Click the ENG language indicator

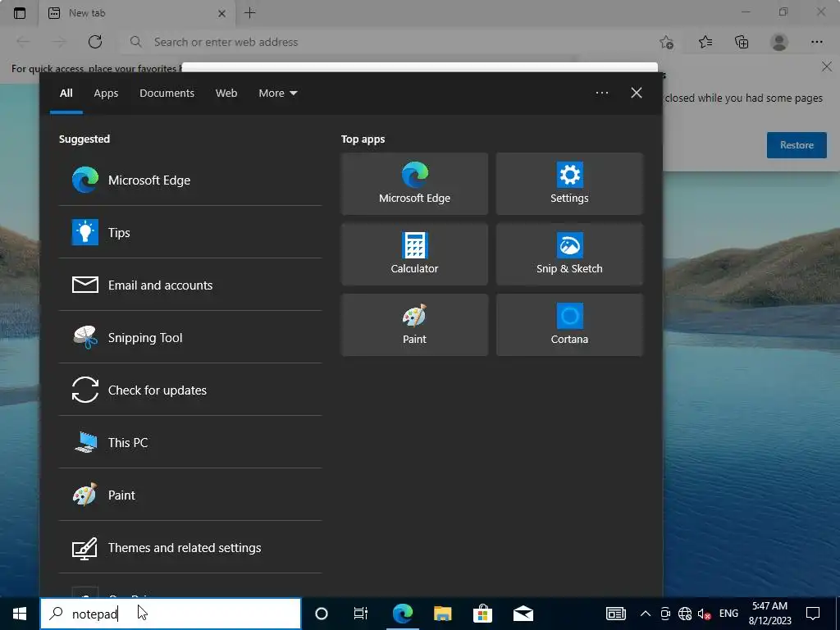click(x=728, y=614)
